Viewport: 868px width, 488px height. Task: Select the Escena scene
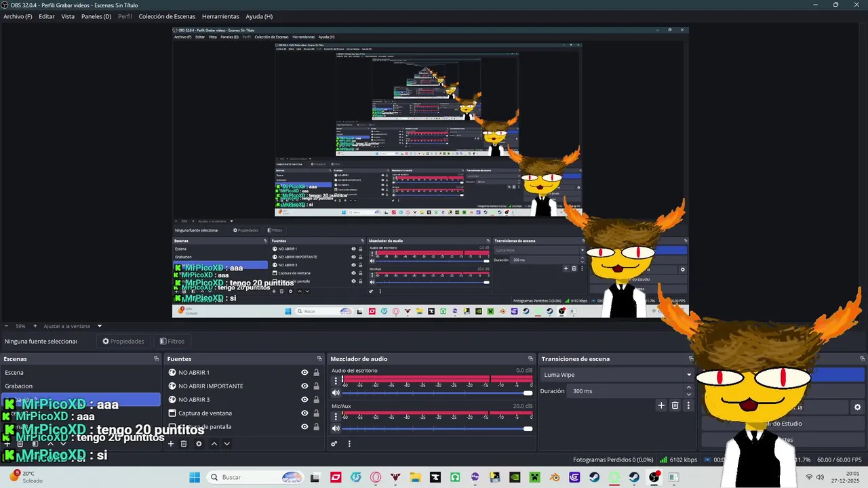[80, 373]
